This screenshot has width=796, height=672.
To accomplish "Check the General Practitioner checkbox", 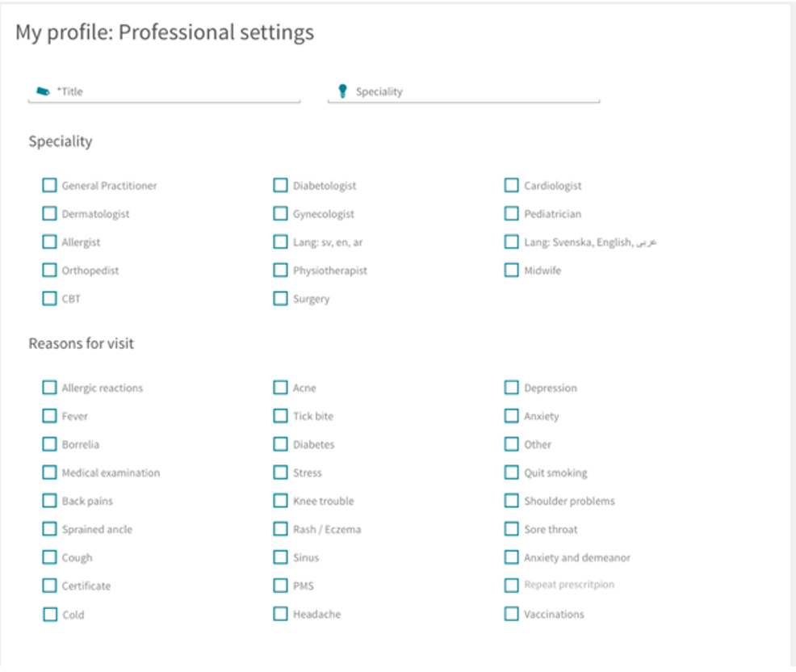I will [x=49, y=186].
